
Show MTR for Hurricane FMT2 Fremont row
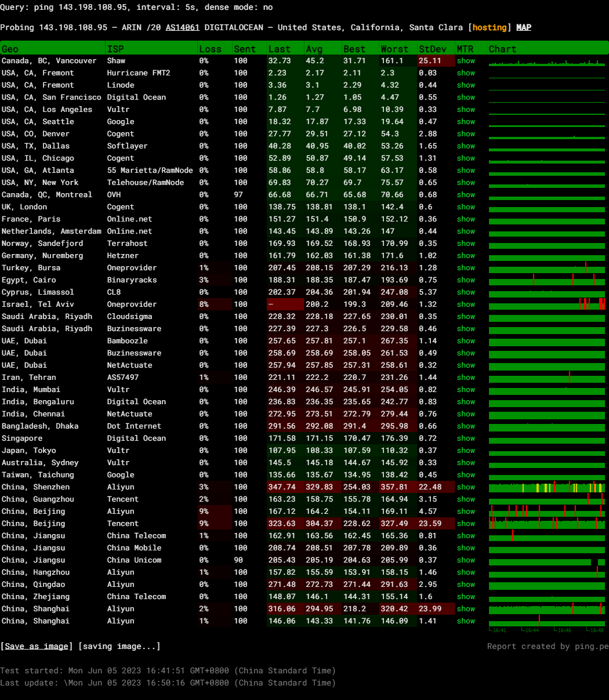point(466,72)
